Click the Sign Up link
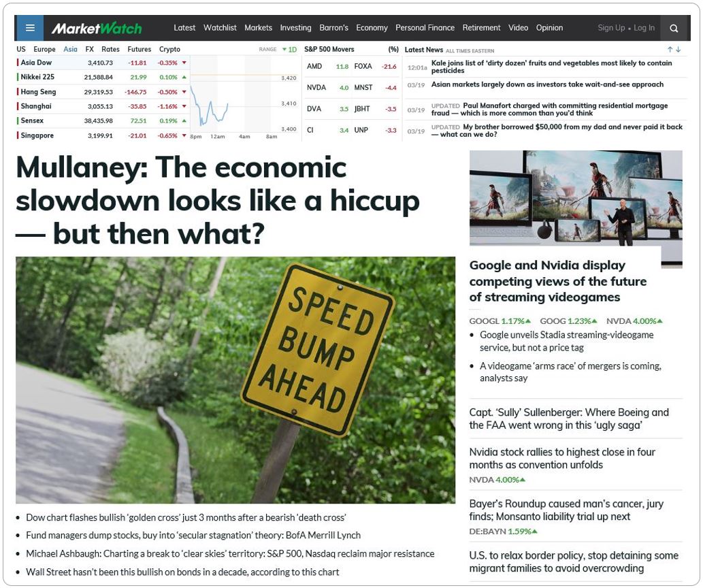The width and height of the screenshot is (703, 588). pos(611,28)
